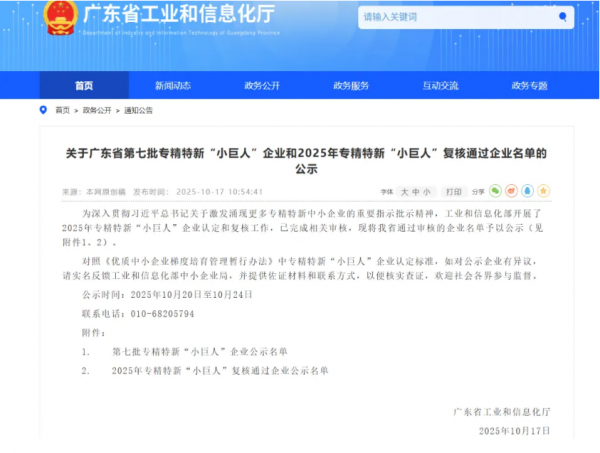600x453 pixels.
Task: Expand the 政务公开 navigation menu
Action: pos(261,85)
